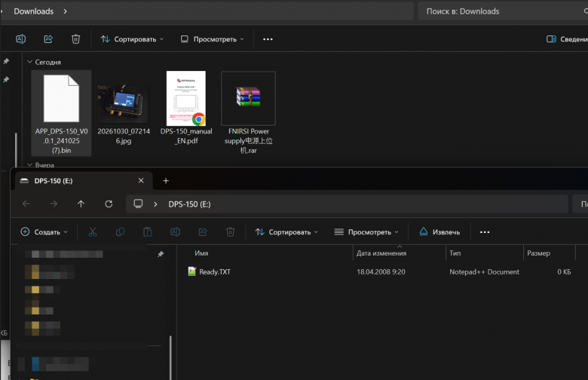Expand the chevron before DPS-150 (E:) in the address bar
588x380 pixels.
coord(155,204)
